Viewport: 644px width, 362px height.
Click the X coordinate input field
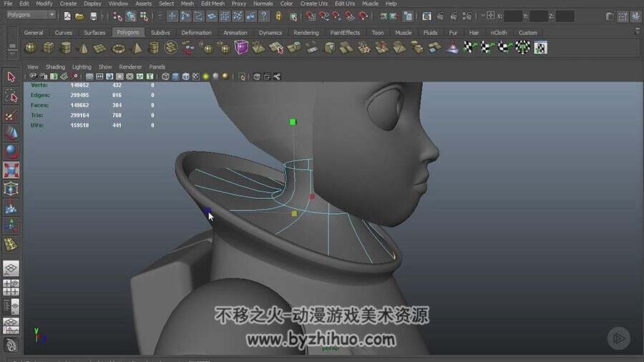[513, 16]
